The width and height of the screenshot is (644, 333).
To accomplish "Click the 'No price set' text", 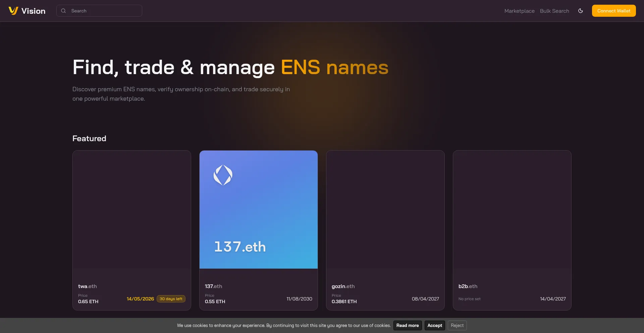I will (470, 299).
